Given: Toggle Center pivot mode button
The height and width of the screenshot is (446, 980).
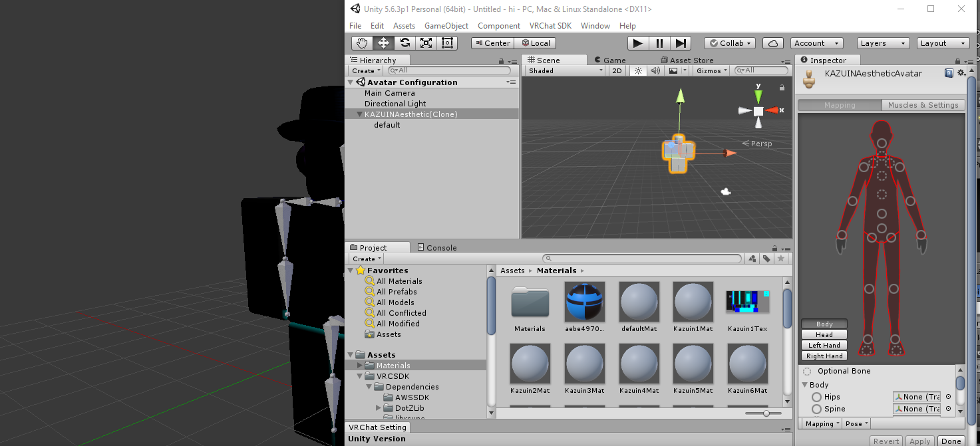Looking at the screenshot, I should pyautogui.click(x=492, y=43).
